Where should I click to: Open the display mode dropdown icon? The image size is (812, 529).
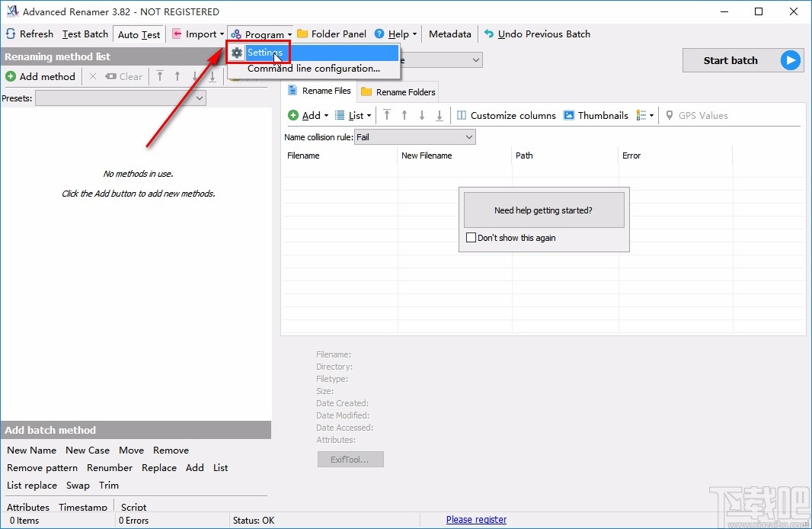644,116
